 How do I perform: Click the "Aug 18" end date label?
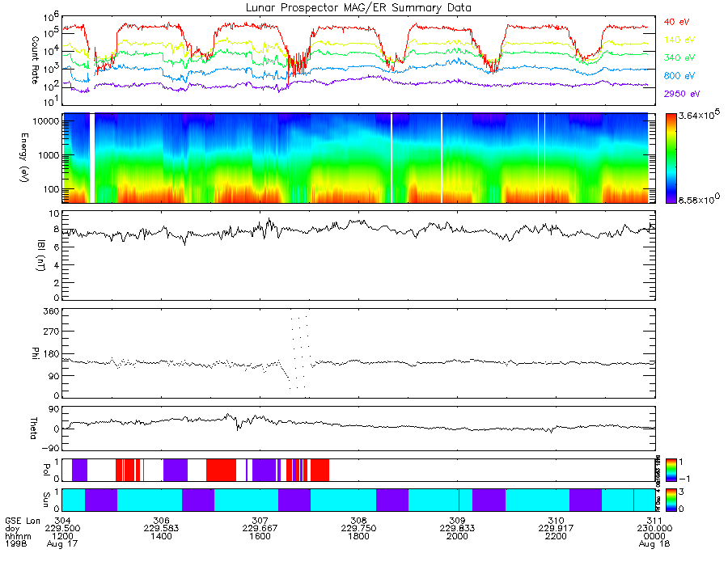pos(654,543)
